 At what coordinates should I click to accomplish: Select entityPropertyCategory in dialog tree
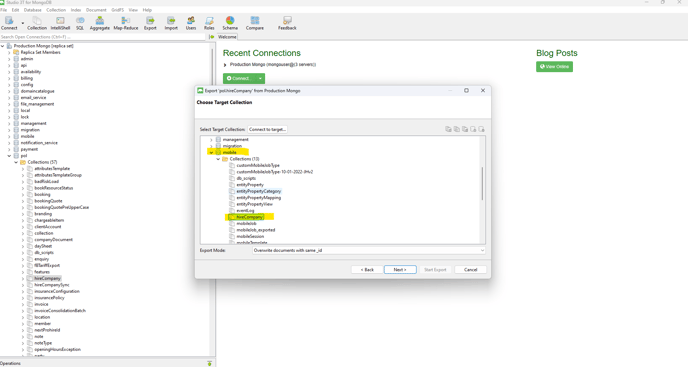point(258,191)
